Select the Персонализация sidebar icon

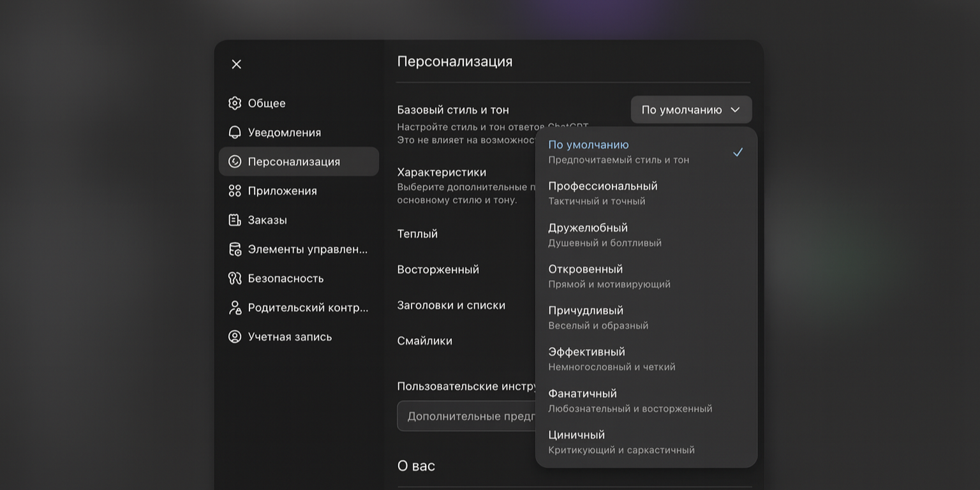[x=235, y=161]
